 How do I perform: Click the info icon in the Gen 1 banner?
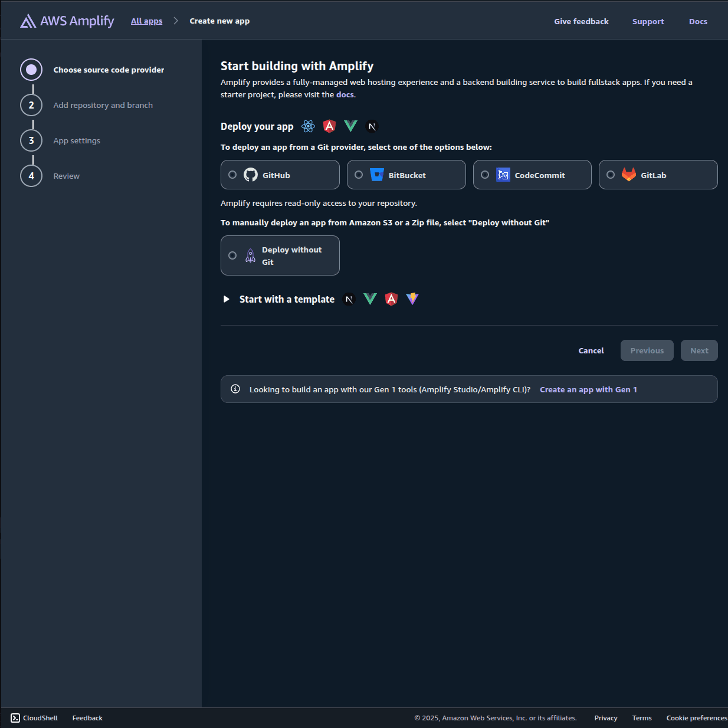(235, 389)
